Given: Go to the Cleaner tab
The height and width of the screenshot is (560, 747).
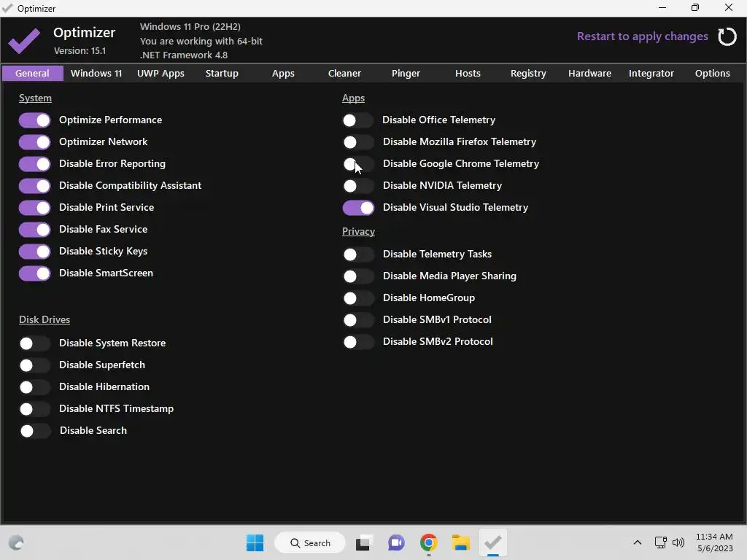Looking at the screenshot, I should coord(344,74).
